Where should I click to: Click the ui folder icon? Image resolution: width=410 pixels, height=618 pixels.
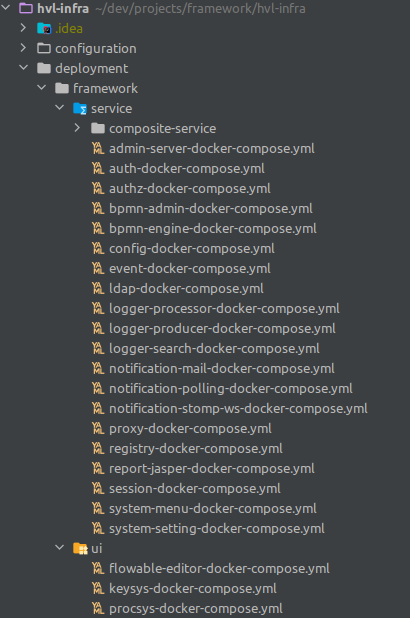coord(80,548)
